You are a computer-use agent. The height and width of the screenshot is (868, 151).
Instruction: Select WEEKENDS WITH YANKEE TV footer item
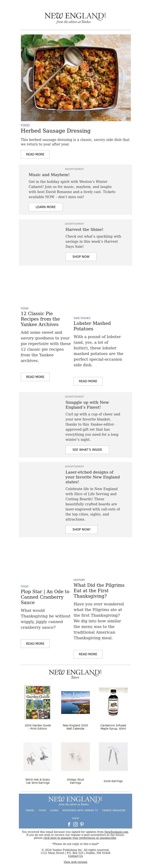pos(80,810)
